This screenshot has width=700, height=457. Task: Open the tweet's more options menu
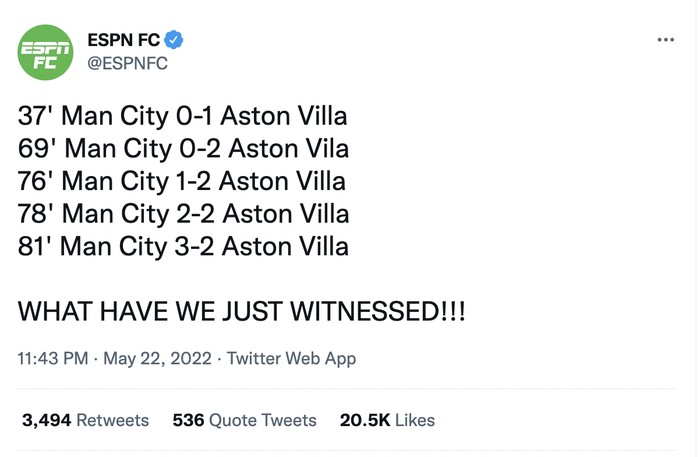[x=665, y=39]
